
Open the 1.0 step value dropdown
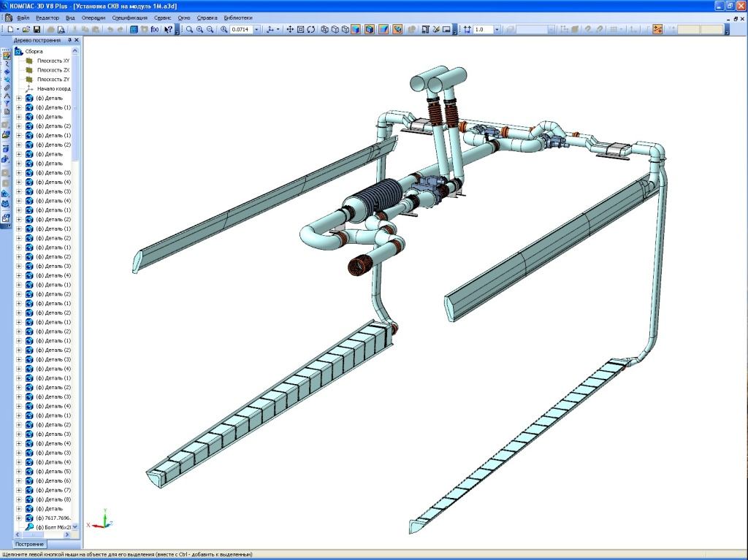497,30
